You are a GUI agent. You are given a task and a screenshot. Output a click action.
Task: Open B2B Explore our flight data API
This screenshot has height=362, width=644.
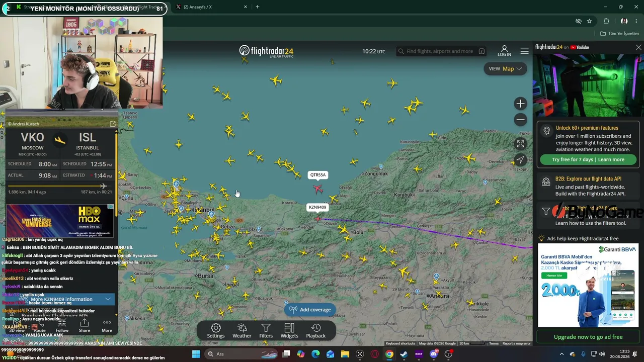coord(588,186)
